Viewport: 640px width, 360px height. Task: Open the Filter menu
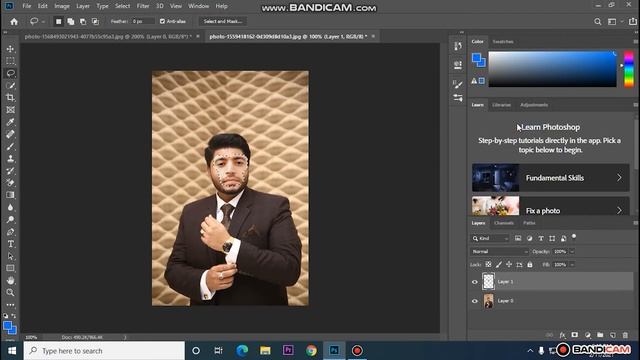click(143, 6)
